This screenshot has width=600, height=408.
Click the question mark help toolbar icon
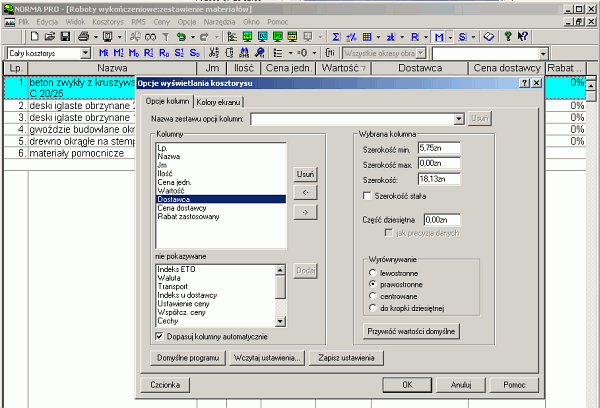pyautogui.click(x=508, y=36)
